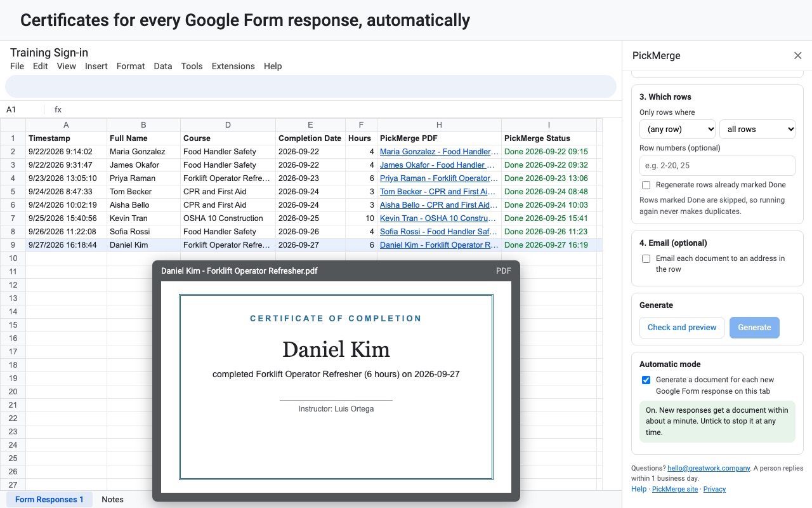Click the A1 cell name box
This screenshot has height=508, width=812.
coord(22,109)
